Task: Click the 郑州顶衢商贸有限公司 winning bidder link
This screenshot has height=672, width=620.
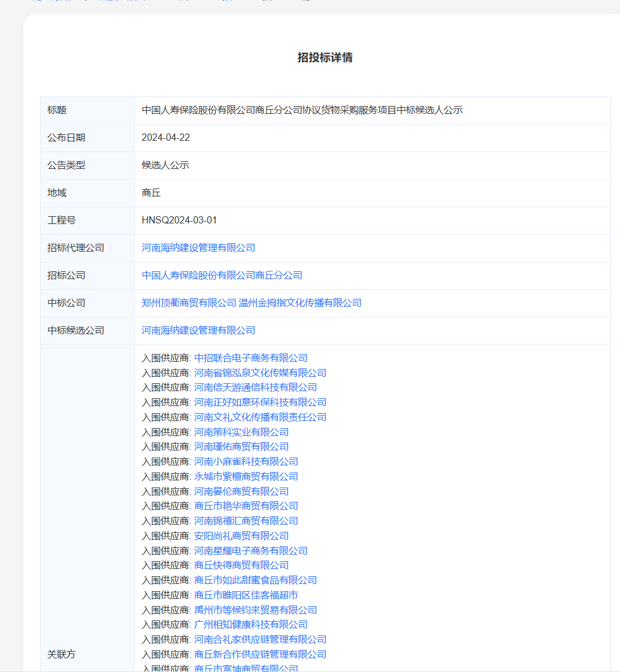Action: [x=189, y=303]
